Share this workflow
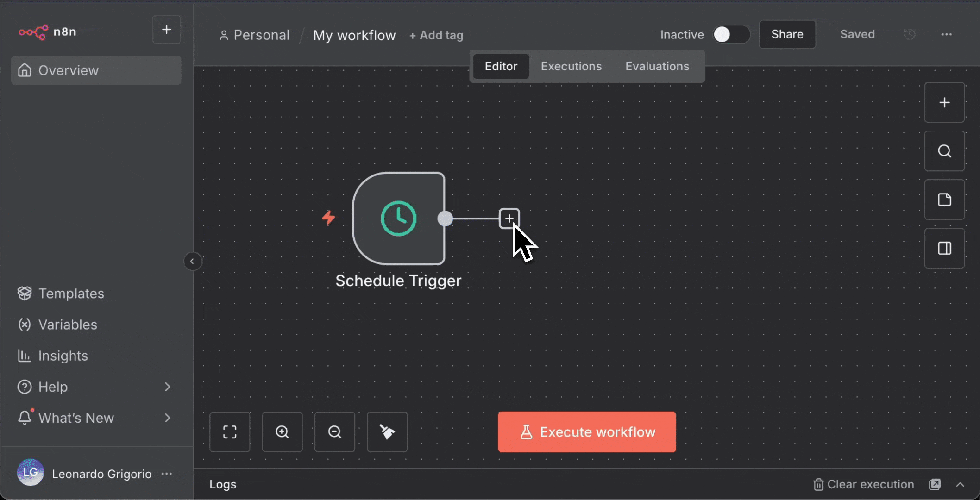The image size is (980, 500). tap(787, 34)
